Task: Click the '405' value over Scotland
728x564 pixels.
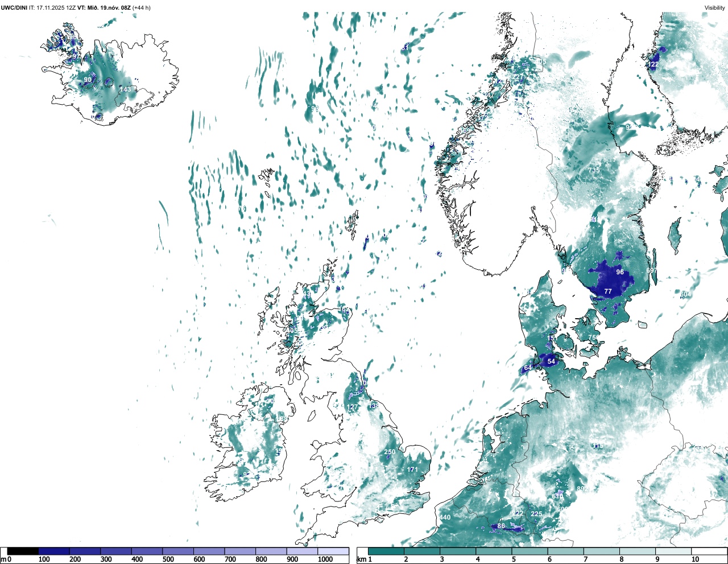Action: [x=292, y=331]
